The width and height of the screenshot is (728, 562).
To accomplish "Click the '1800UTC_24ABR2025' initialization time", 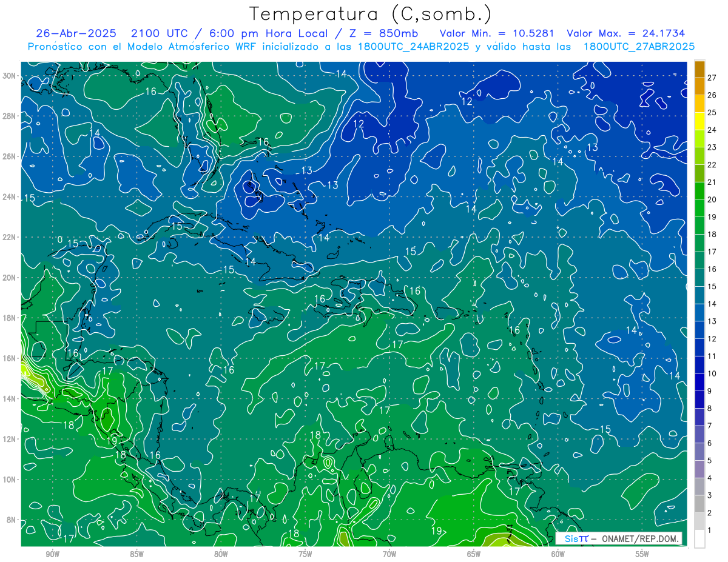I will (415, 47).
